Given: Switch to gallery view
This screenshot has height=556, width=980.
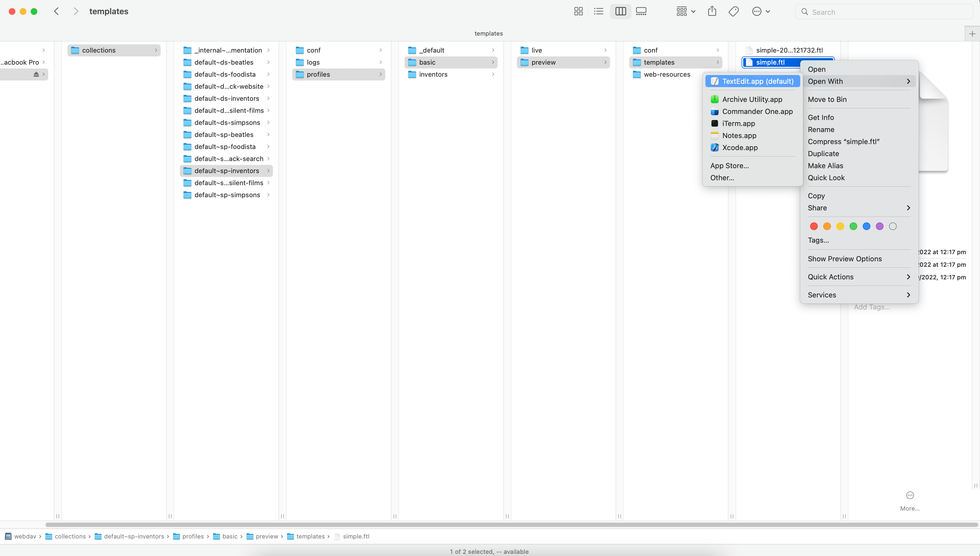Looking at the screenshot, I should click(x=641, y=11).
